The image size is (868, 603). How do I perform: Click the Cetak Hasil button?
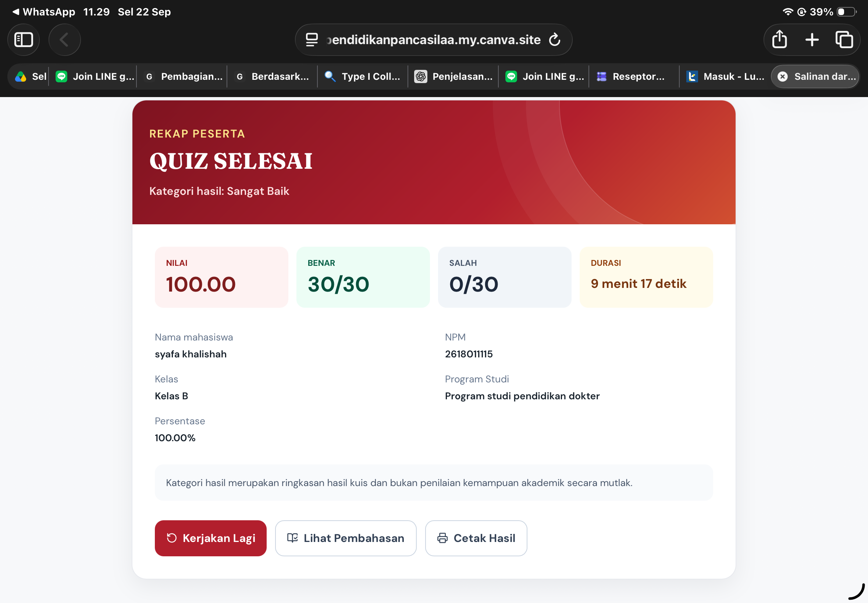pos(476,538)
